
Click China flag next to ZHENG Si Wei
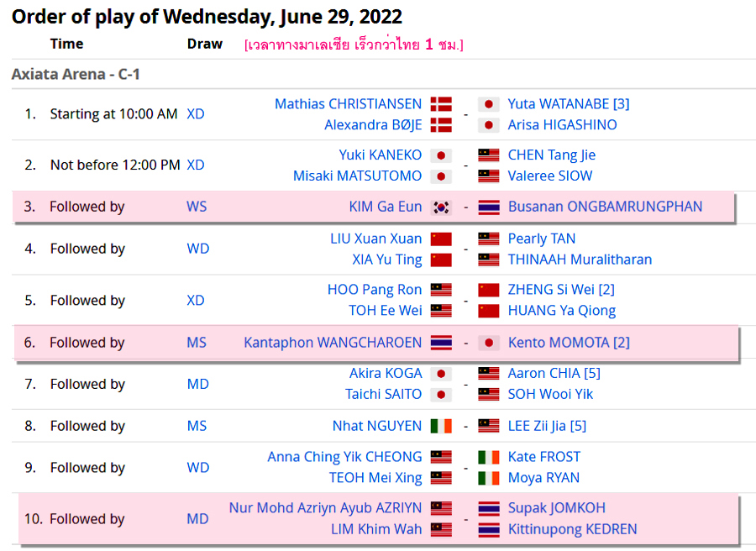pyautogui.click(x=488, y=290)
